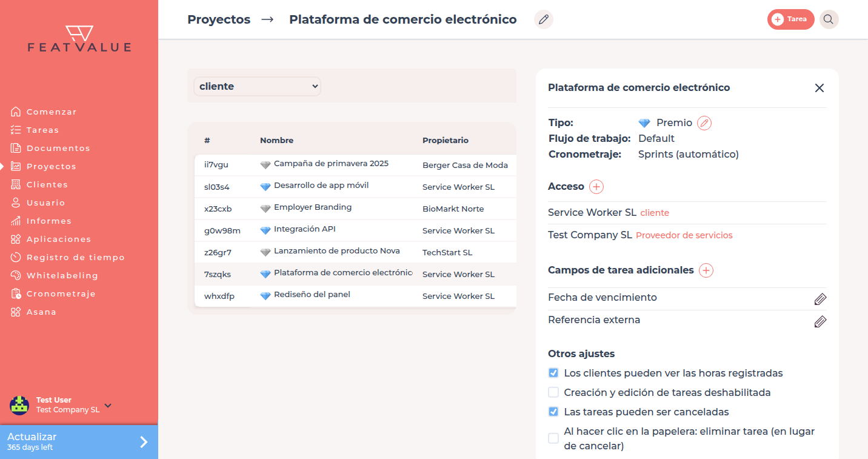Click the diamond icon for Integración API
Viewport: 868px width, 459px height.
[x=265, y=230]
